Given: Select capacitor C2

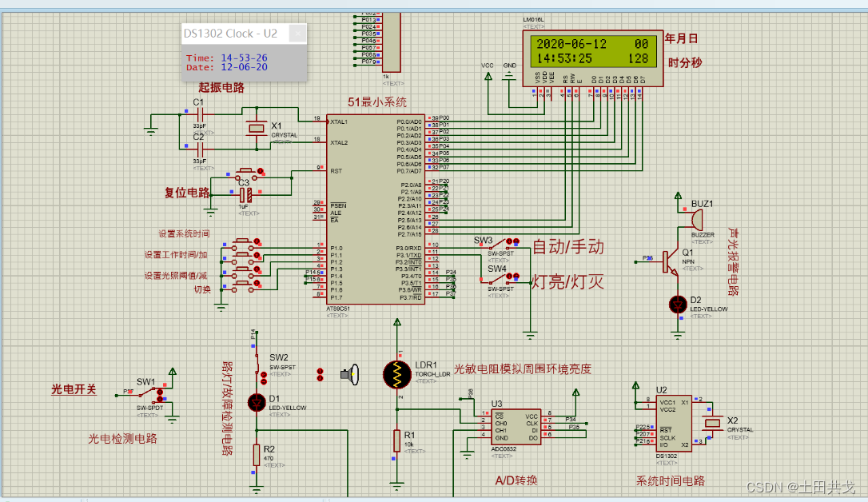Looking at the screenshot, I should coord(200,149).
